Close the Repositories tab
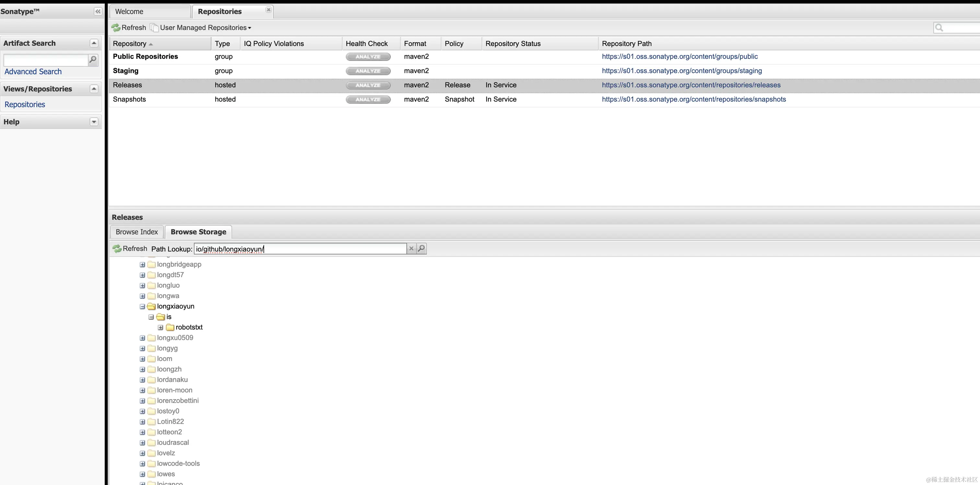This screenshot has height=485, width=980. coord(269,10)
